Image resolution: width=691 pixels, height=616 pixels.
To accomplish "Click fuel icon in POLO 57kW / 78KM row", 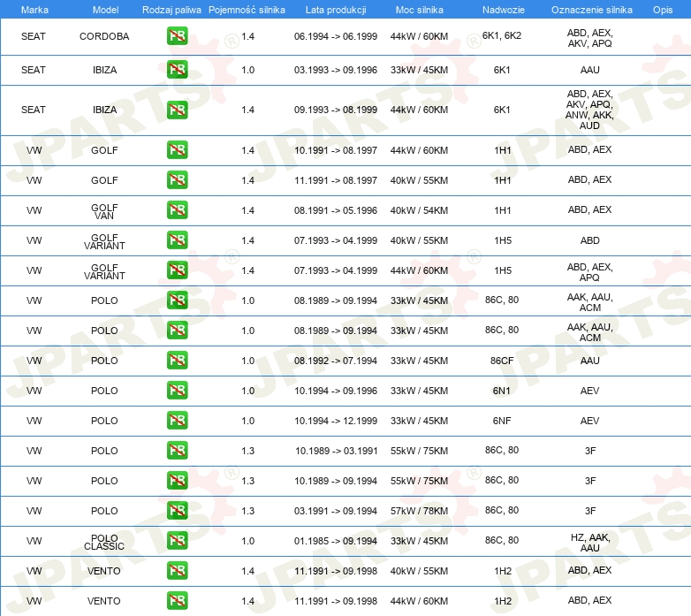I will tap(177, 510).
